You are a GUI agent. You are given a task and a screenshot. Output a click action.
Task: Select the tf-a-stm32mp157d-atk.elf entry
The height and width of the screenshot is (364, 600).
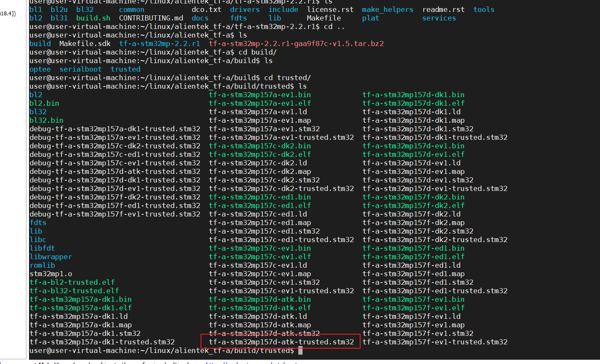[x=260, y=308]
